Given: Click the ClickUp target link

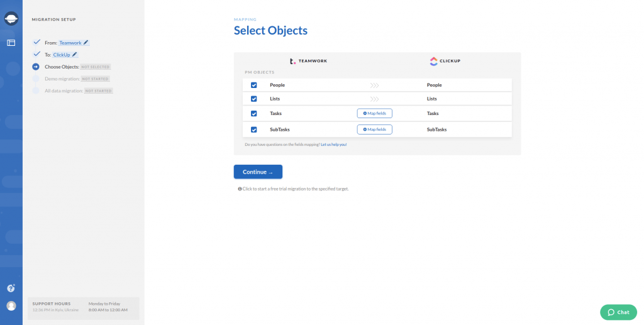Looking at the screenshot, I should 62,55.
